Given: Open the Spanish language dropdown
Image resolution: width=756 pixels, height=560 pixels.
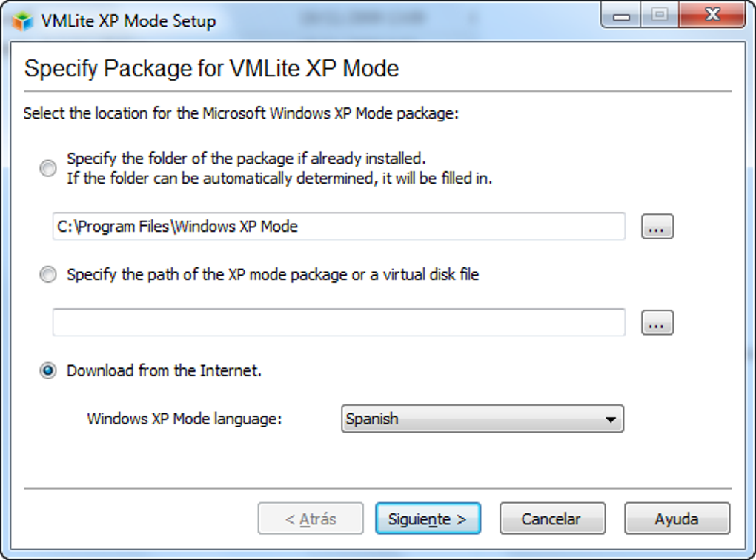Looking at the screenshot, I should [482, 419].
